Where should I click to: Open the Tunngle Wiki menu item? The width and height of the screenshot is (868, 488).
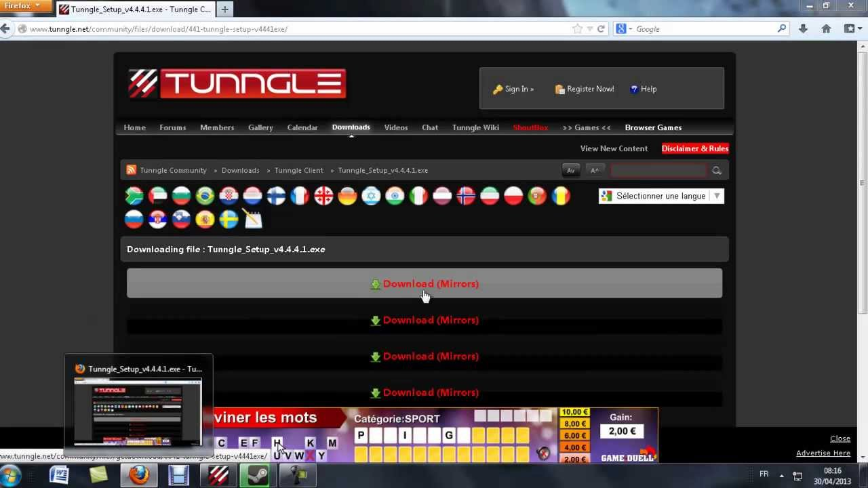(475, 127)
